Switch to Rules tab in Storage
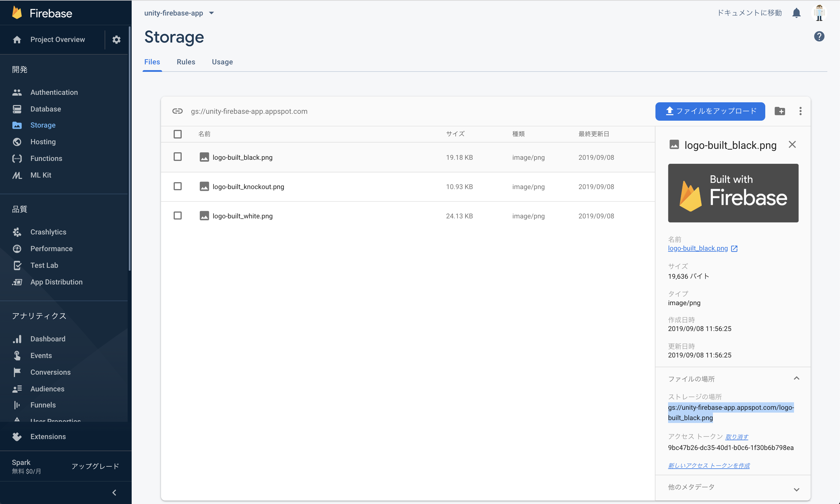 tap(186, 62)
